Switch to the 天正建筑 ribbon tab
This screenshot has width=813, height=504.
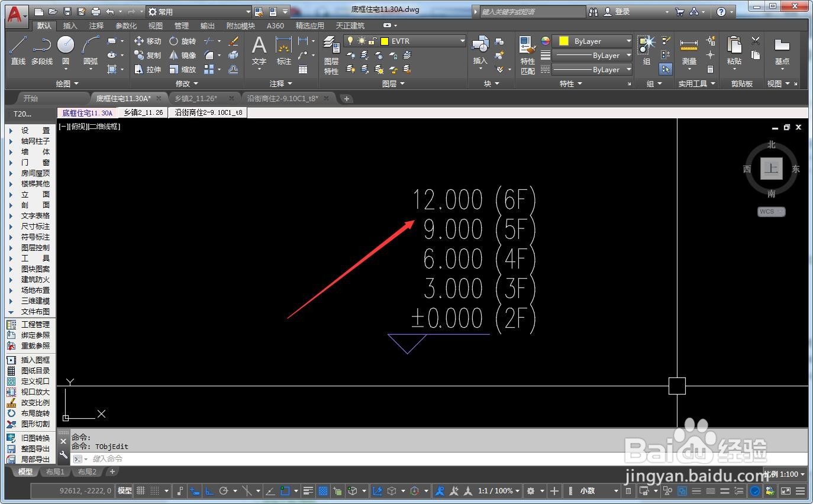(350, 25)
